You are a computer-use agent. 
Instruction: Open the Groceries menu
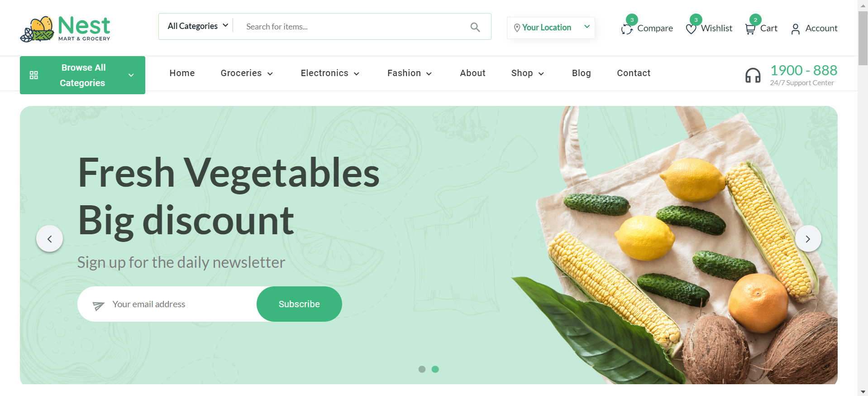247,73
